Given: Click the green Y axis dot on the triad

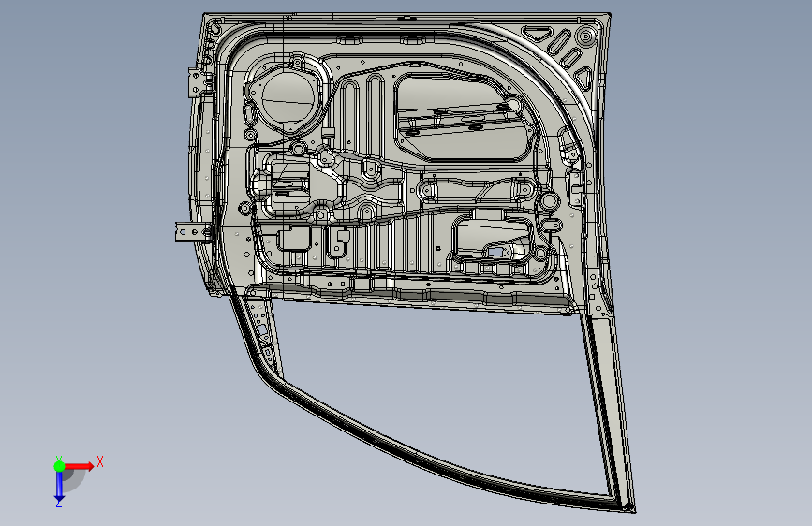Looking at the screenshot, I should (x=60, y=466).
